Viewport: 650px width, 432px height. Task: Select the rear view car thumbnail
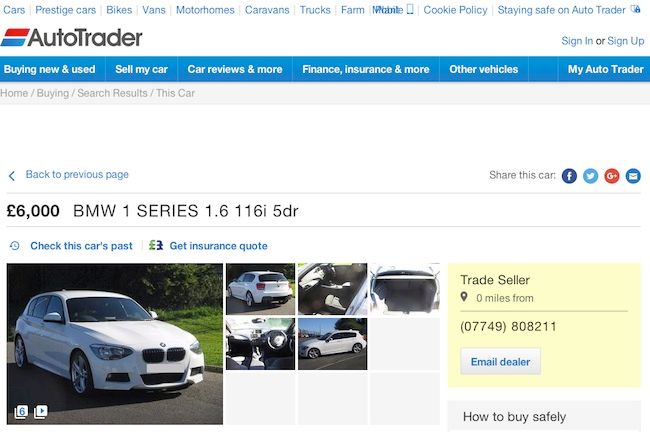click(260, 289)
